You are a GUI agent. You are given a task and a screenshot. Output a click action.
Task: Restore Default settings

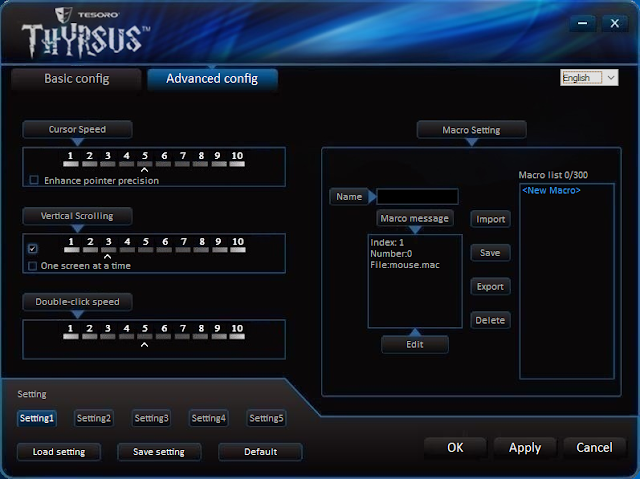(x=260, y=452)
